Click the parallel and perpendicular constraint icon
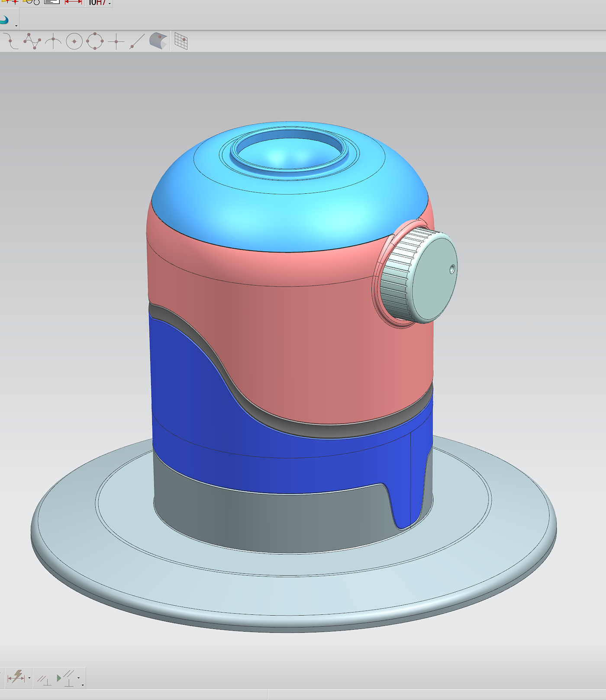The width and height of the screenshot is (606, 700). 44,680
